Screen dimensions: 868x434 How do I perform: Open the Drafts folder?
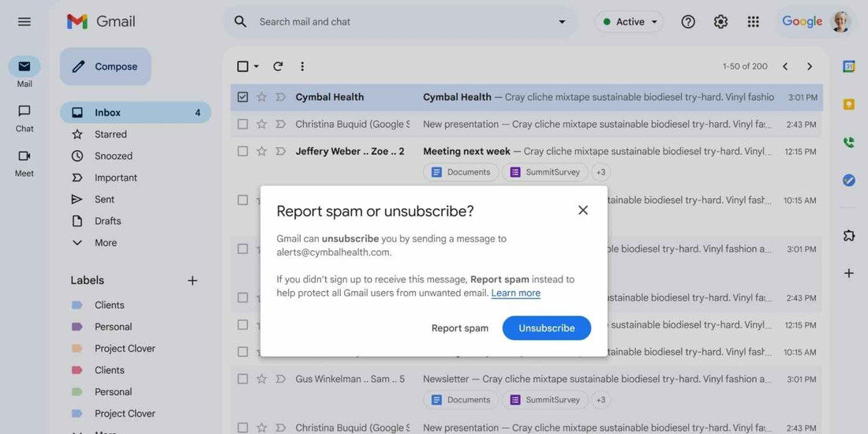(x=108, y=221)
